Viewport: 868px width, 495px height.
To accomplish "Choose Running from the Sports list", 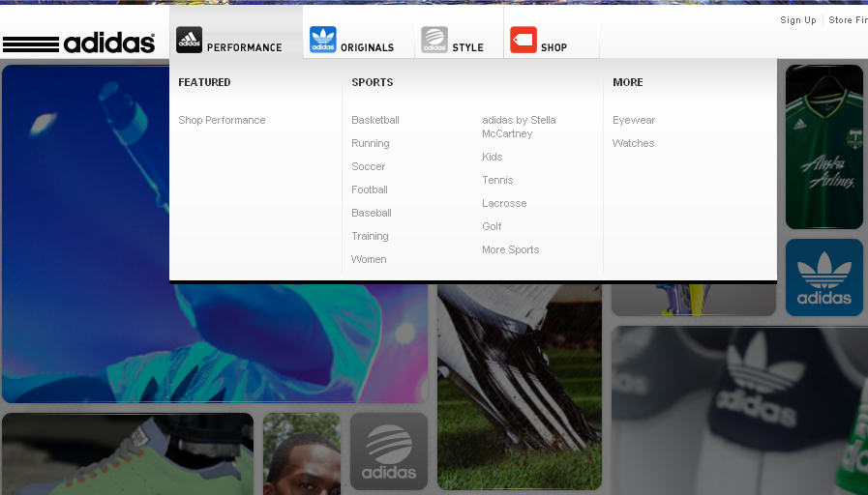I will [371, 143].
